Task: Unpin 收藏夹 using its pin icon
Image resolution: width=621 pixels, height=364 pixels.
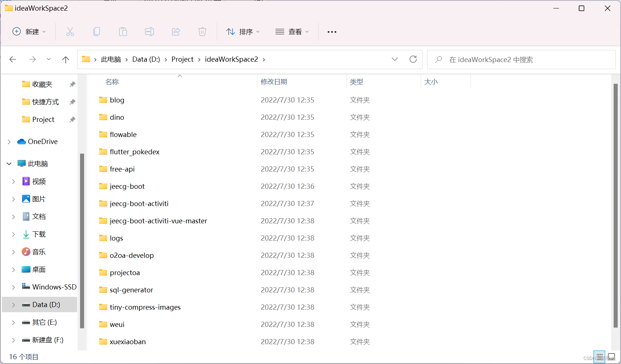Action: click(72, 84)
